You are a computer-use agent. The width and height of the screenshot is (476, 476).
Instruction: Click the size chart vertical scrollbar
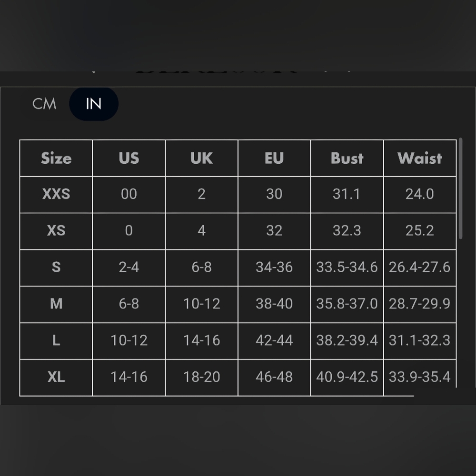click(460, 188)
